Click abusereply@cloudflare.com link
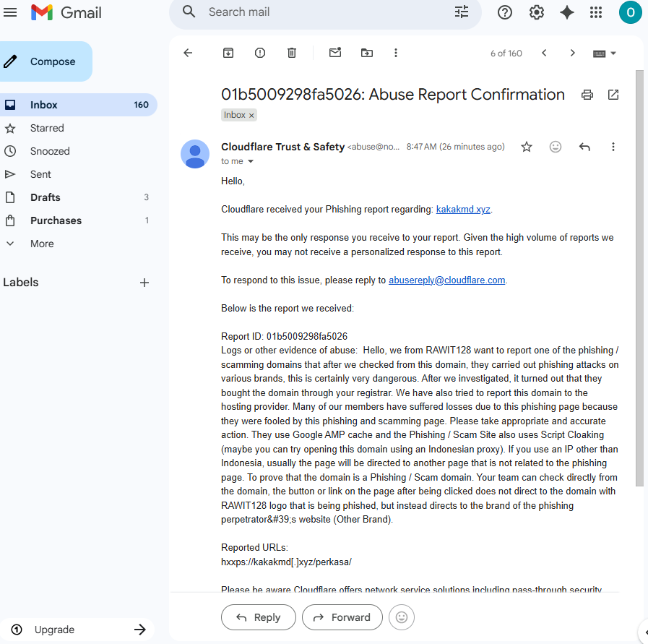648x644 pixels. tap(446, 280)
